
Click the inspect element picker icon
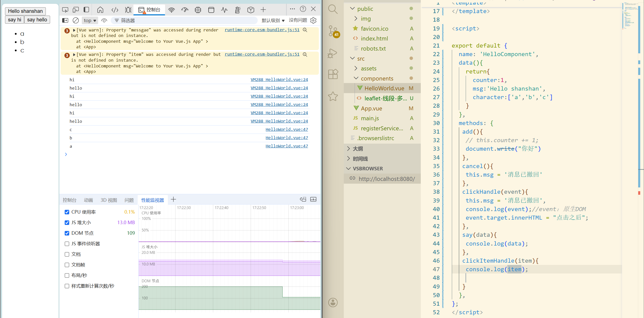tap(65, 10)
